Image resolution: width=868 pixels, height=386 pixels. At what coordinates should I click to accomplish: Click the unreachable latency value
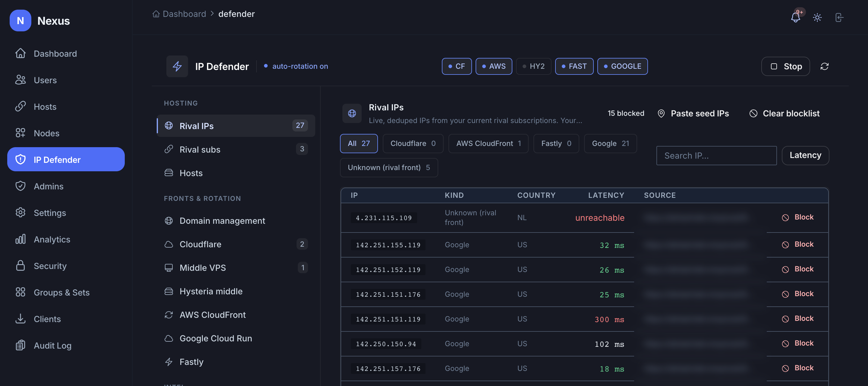pyautogui.click(x=599, y=218)
